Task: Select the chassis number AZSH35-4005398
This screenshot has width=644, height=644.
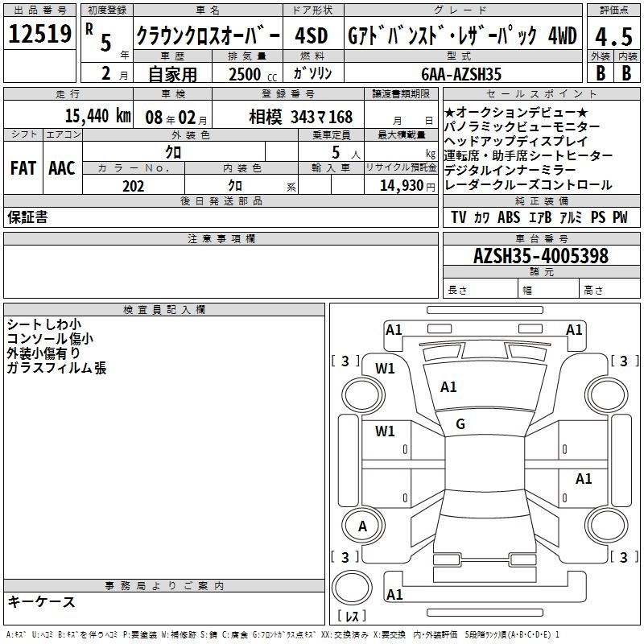Action: click(540, 256)
